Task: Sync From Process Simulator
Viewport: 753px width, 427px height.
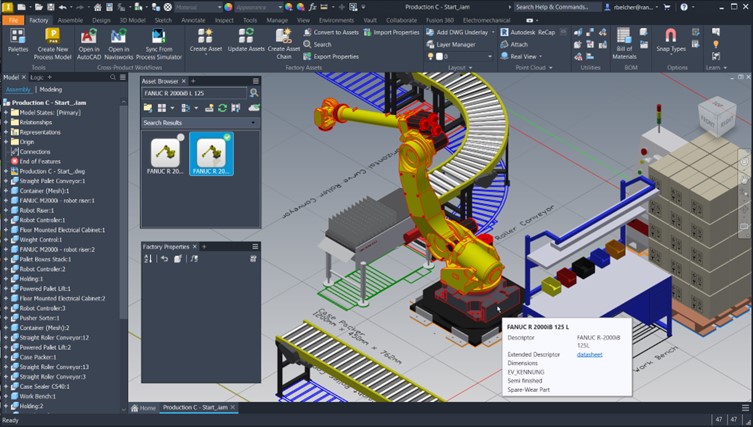Action: [159, 44]
